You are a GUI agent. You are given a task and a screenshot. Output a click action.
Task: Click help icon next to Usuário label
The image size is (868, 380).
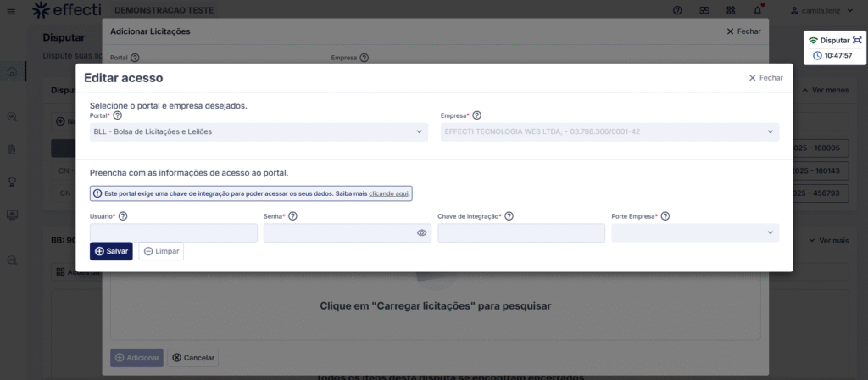click(123, 216)
